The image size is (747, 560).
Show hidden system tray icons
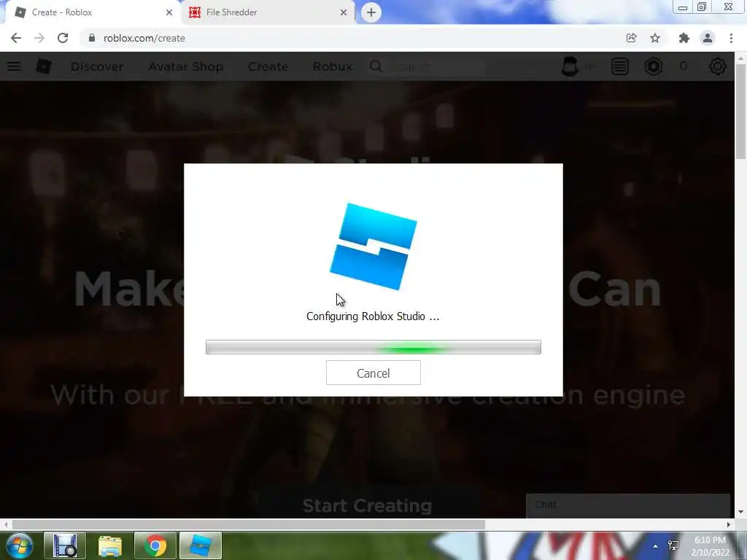[656, 546]
